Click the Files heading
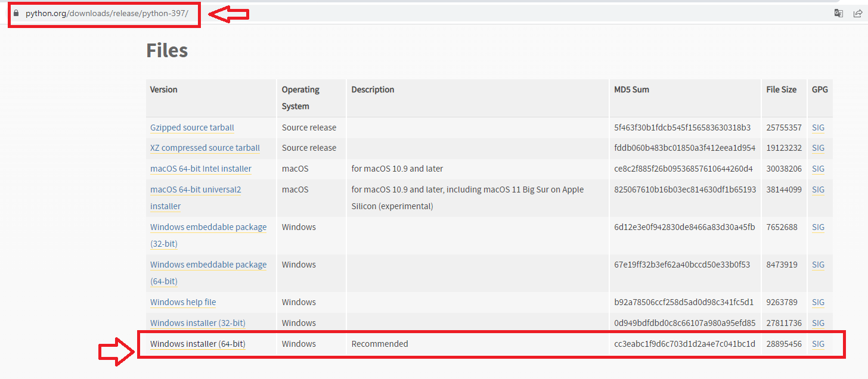 tap(167, 51)
